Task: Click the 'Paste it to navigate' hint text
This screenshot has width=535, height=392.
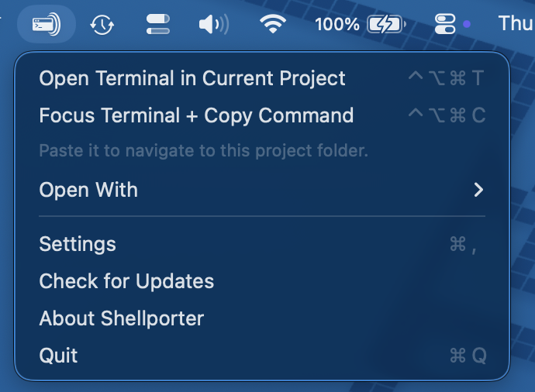Action: tap(203, 150)
